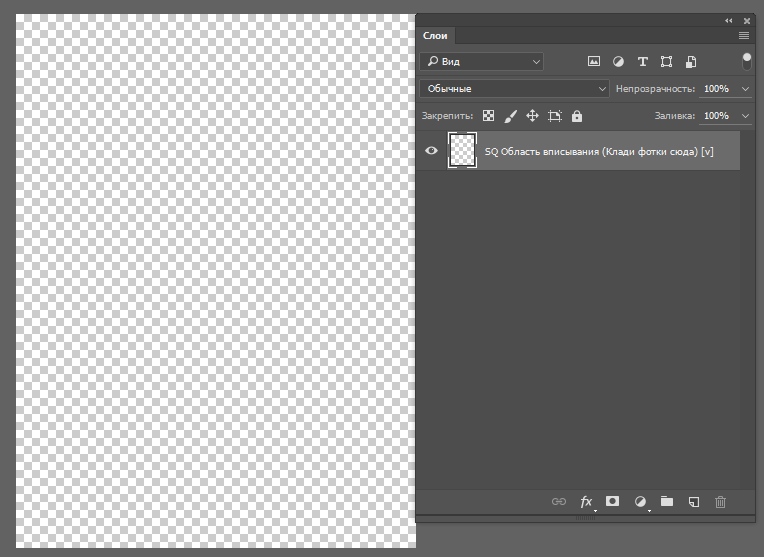Filter layers by smart objects icon
This screenshot has height=557, width=764.
690,61
